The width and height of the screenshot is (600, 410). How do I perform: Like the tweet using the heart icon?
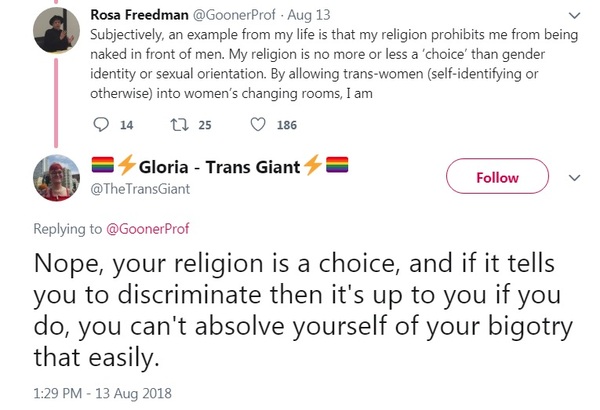tap(258, 125)
